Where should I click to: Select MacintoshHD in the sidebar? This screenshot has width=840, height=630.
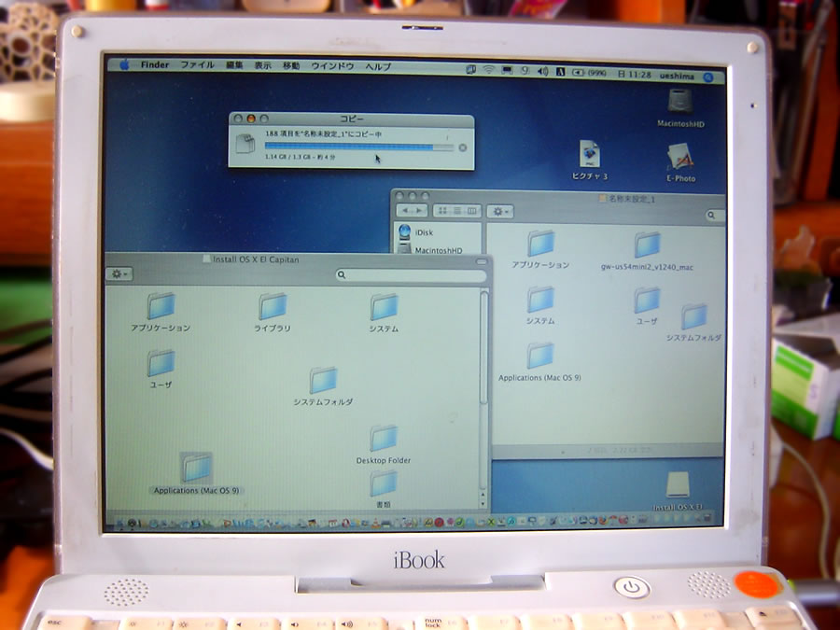(x=430, y=249)
